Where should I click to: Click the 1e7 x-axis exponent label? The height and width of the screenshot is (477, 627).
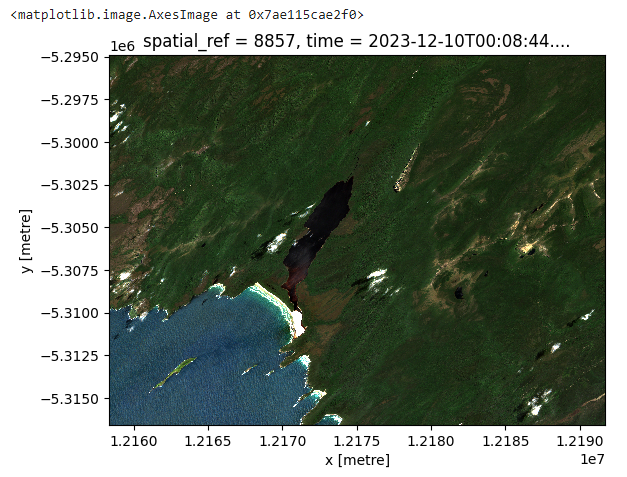tap(592, 459)
